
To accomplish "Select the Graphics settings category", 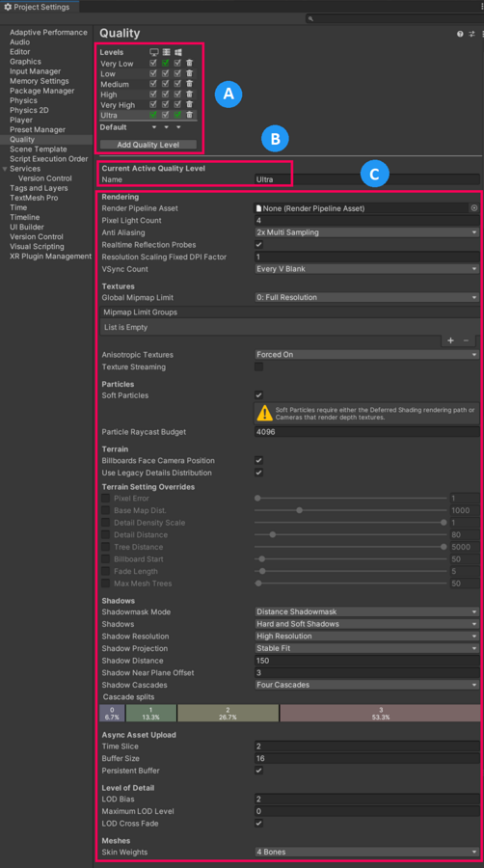I will point(25,62).
